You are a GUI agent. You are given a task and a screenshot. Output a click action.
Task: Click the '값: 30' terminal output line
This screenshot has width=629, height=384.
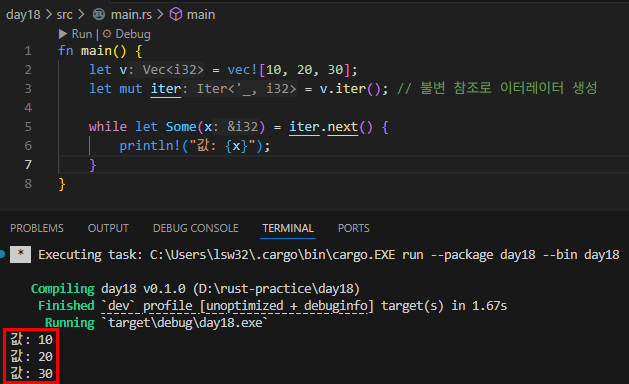(x=31, y=374)
